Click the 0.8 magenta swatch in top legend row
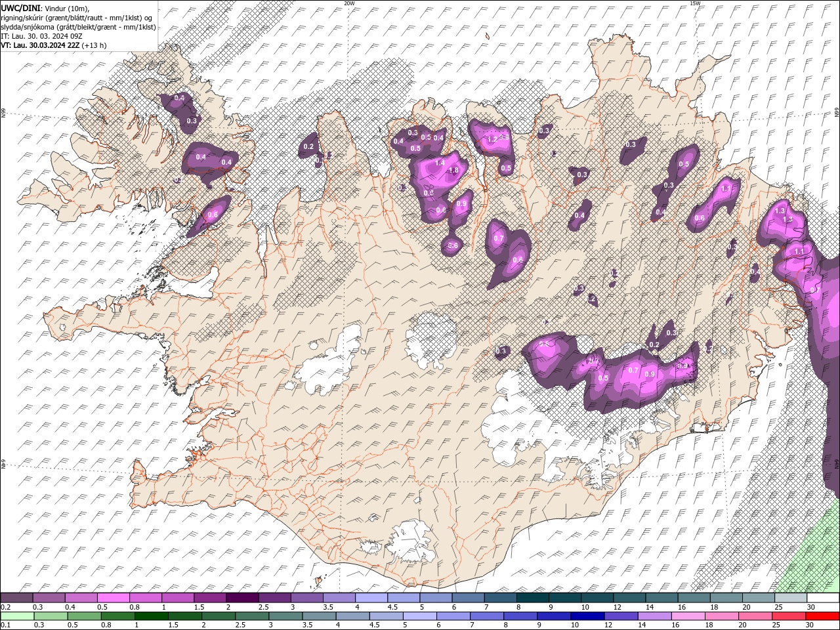 coord(145,598)
